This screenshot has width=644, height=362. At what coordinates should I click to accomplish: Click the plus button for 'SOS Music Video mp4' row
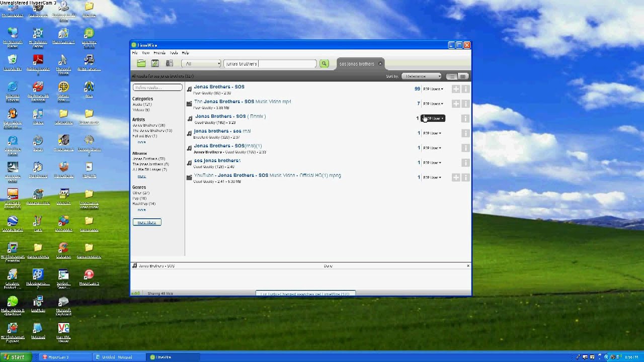(x=456, y=104)
